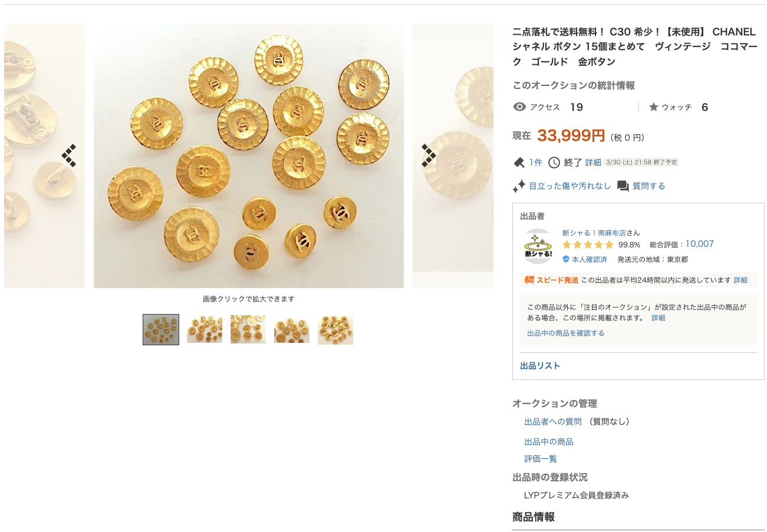Click the clock end time icon
Viewport: 767px width, 532px height.
click(x=554, y=162)
